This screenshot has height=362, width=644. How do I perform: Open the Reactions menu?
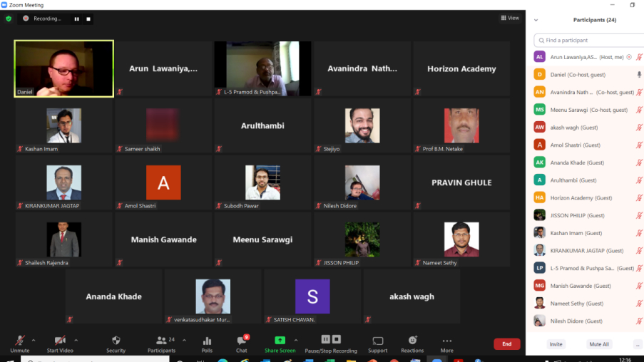click(412, 343)
